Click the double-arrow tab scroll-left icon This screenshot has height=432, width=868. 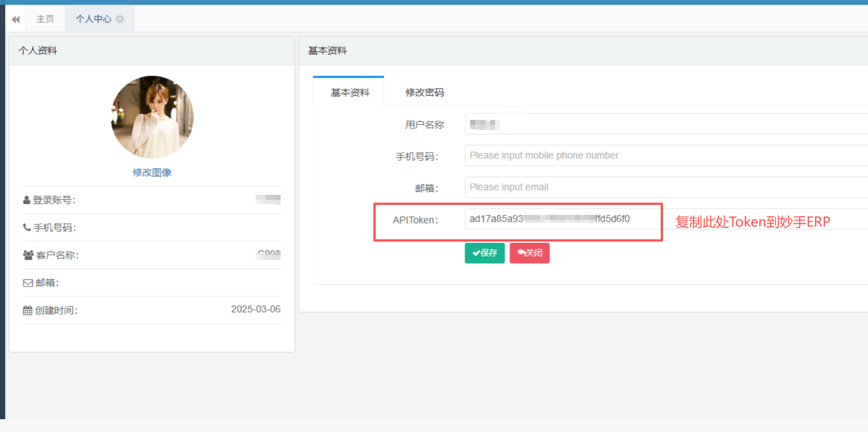[16, 19]
